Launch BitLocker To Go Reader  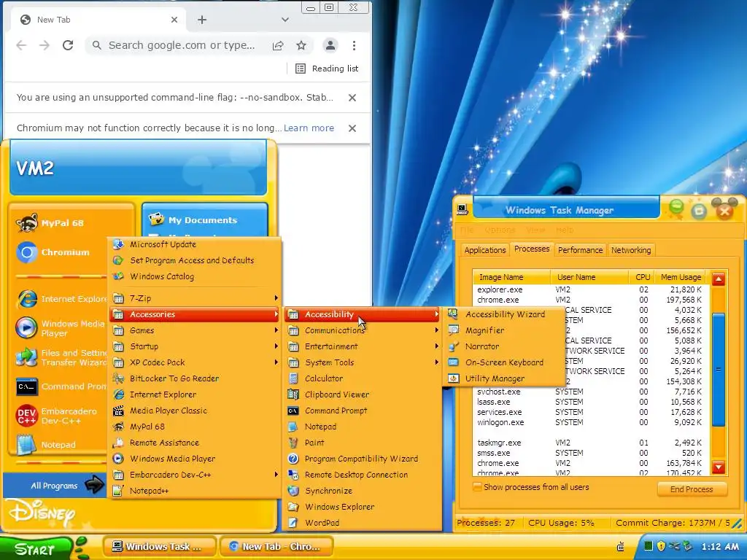tap(194, 378)
